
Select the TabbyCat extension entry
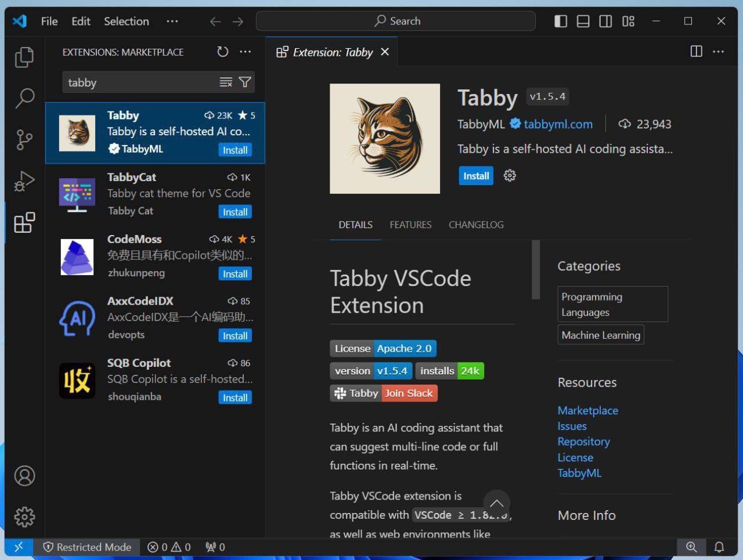point(155,195)
